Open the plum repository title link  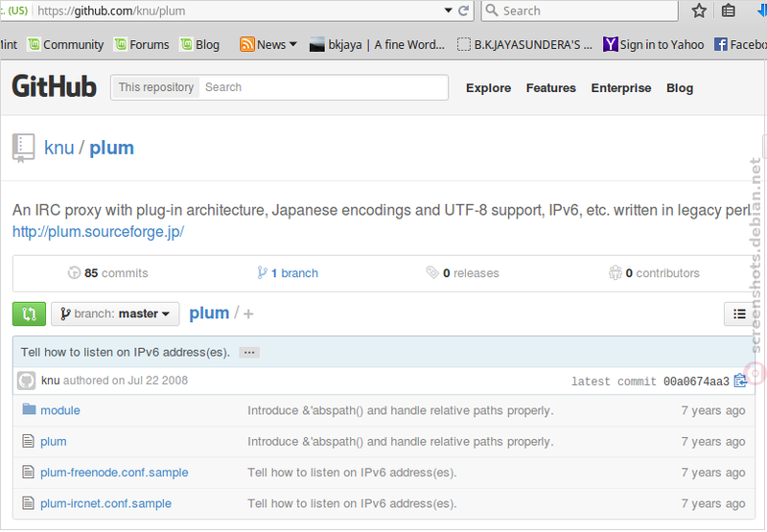tap(111, 148)
